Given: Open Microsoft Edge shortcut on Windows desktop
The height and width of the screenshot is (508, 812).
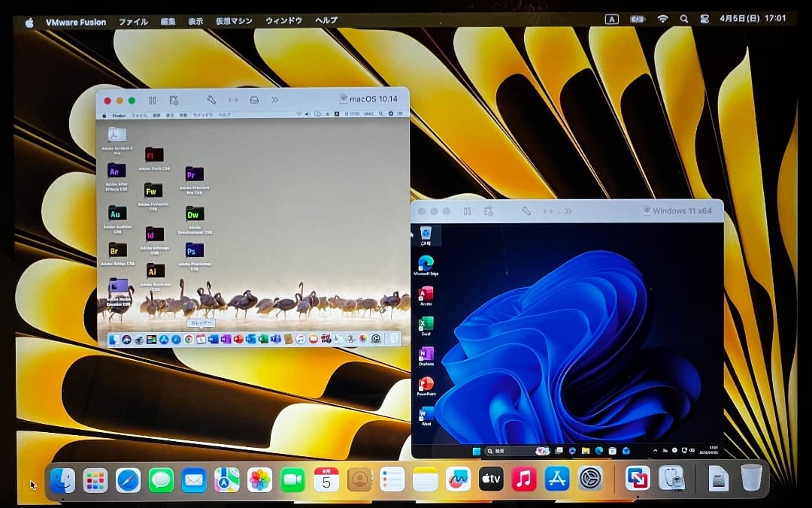Looking at the screenshot, I should 426,266.
